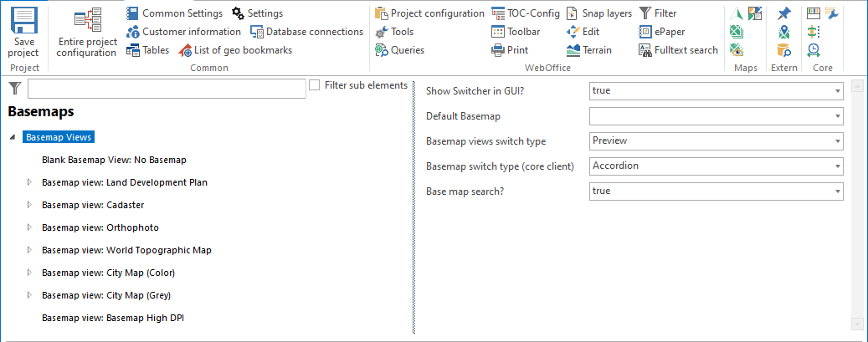The width and height of the screenshot is (868, 342).
Task: Select the Basemap Views tree node
Action: (x=59, y=137)
